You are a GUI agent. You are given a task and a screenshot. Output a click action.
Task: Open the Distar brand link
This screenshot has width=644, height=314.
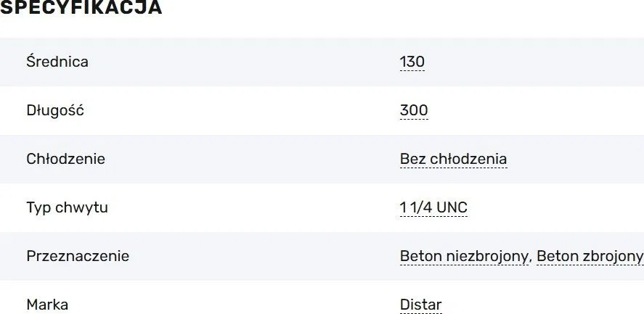pyautogui.click(x=420, y=305)
